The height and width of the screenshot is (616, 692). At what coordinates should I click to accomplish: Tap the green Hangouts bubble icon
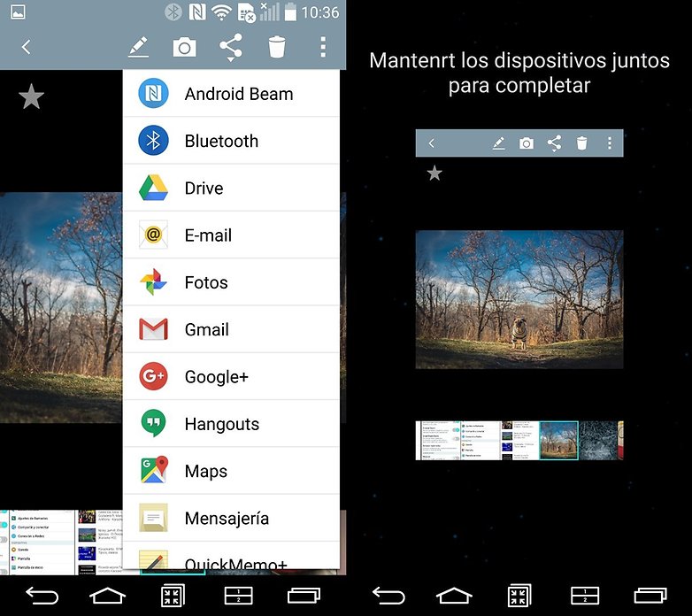tap(153, 424)
